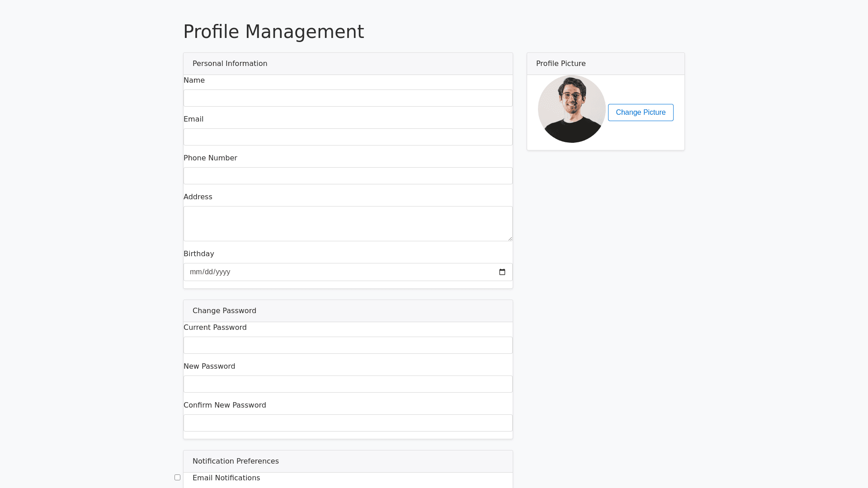868x488 pixels.
Task: Select the Phone Number input box
Action: [348, 176]
